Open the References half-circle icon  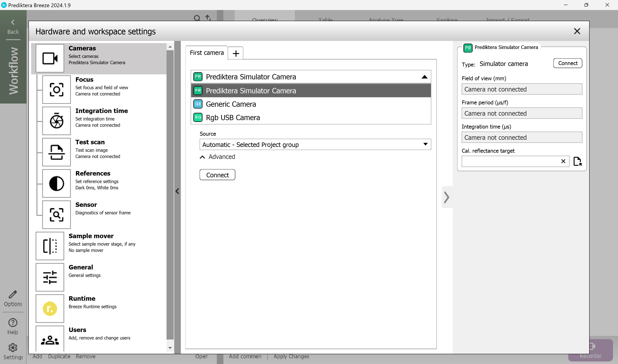pyautogui.click(x=56, y=183)
